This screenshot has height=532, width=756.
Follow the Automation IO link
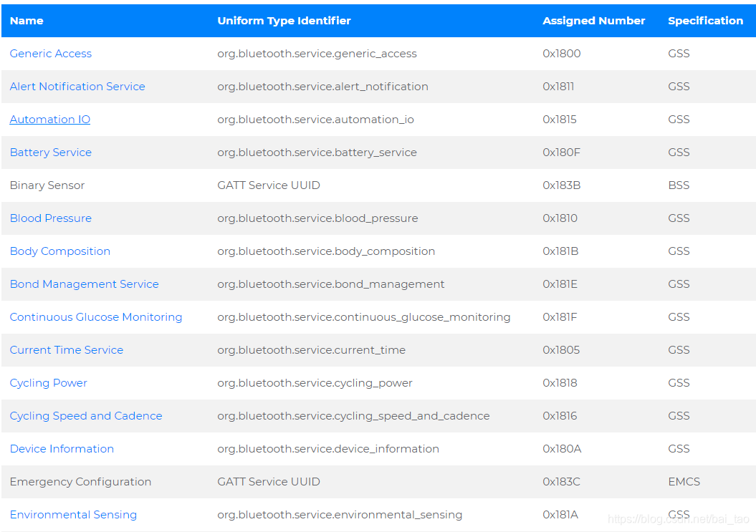point(50,120)
